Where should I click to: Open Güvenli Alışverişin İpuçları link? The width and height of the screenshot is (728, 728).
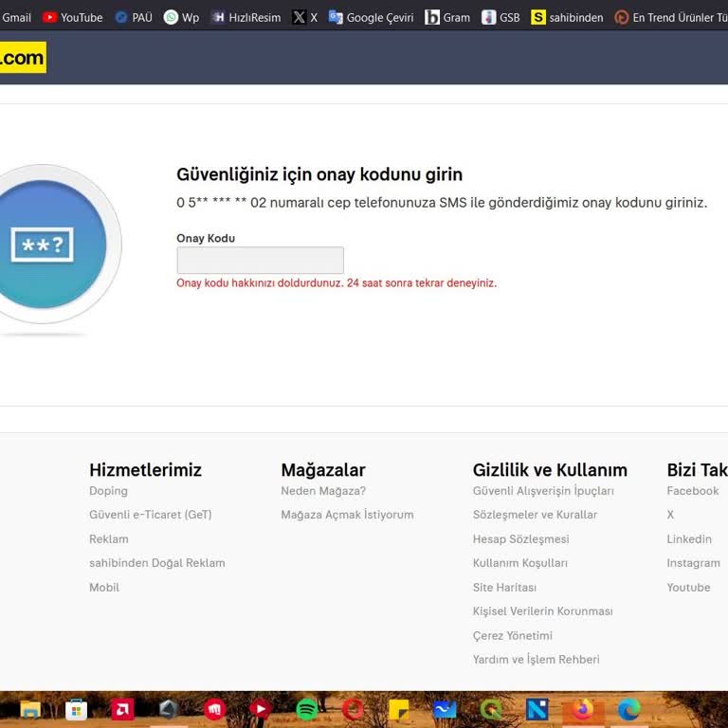click(543, 491)
